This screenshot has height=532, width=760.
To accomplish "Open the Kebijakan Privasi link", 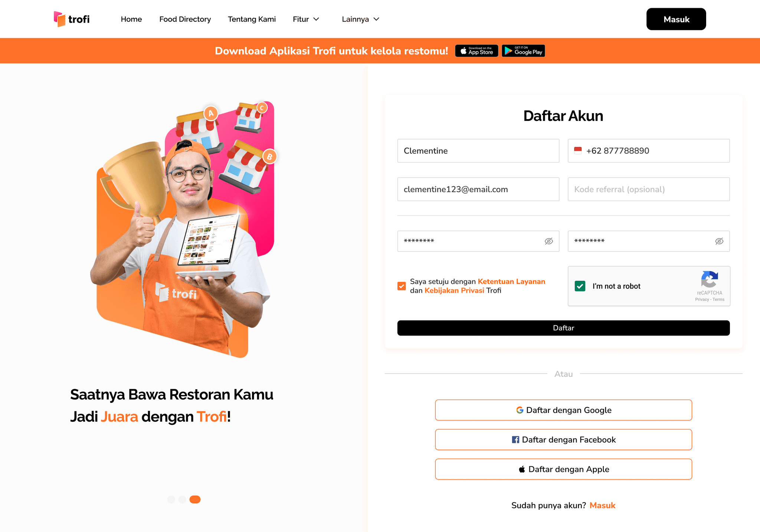I will (454, 290).
